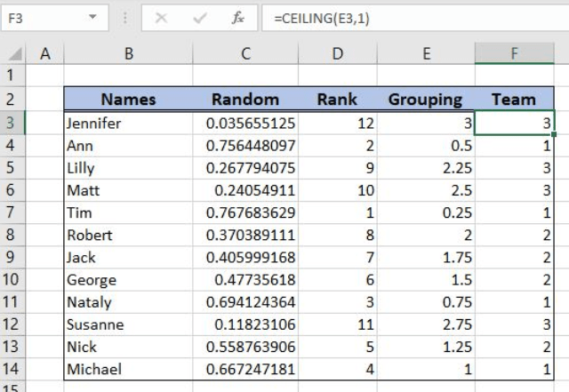Click cell with 0.370389111
Screen dimensions: 569x392
[245, 235]
